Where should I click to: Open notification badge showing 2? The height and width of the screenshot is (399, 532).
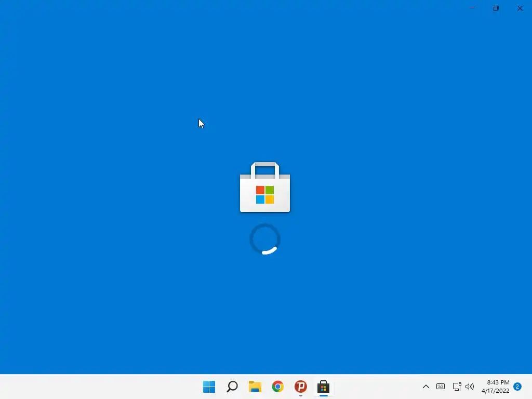[x=517, y=387]
